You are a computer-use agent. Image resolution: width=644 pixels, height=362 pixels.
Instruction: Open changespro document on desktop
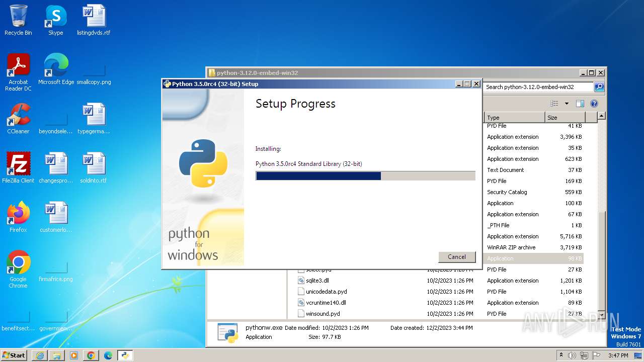(x=56, y=168)
